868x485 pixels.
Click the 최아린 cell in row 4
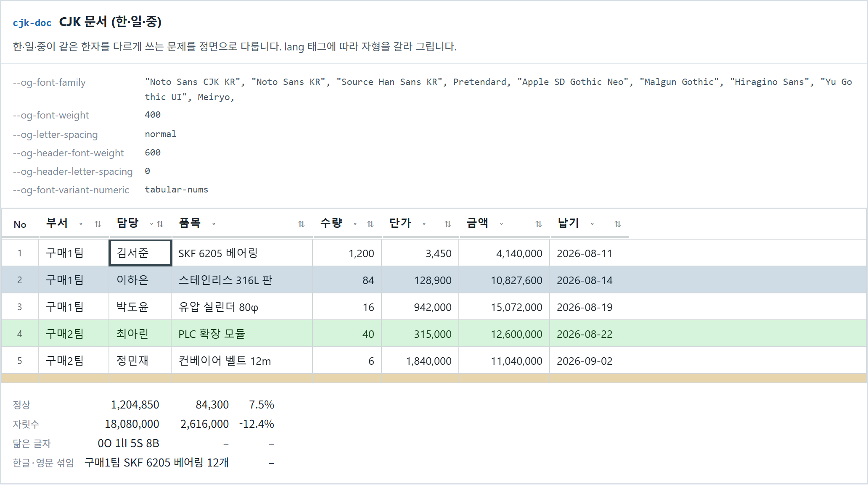[x=140, y=334]
